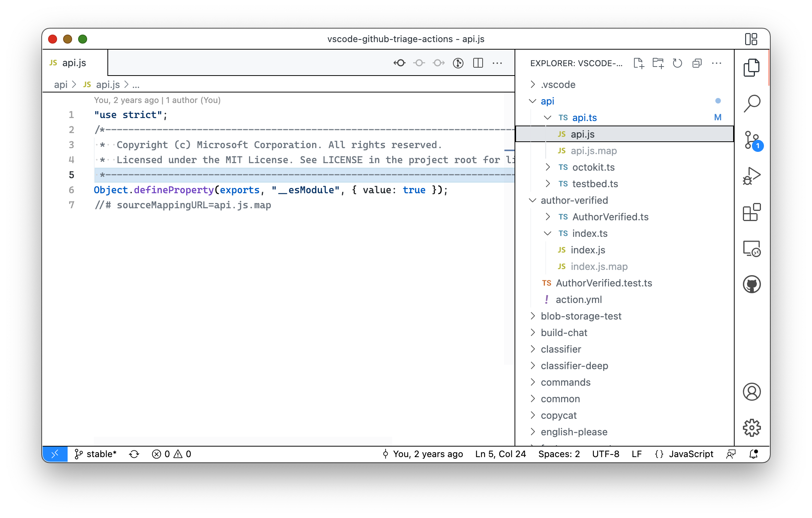Collapse all folders in Explorer
Screen dimensions: 812x518
click(x=697, y=63)
